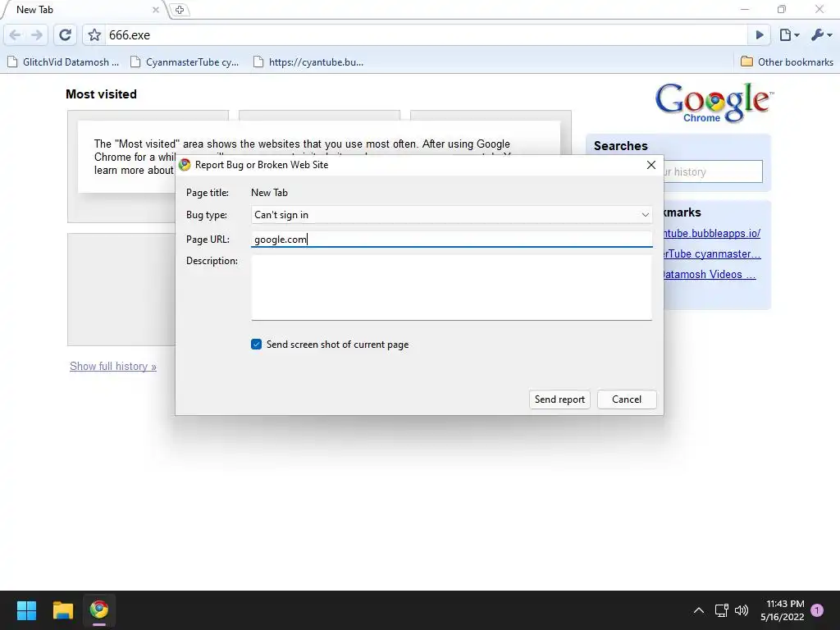This screenshot has height=630, width=840.
Task: Reload the page with the refresh icon
Action: click(x=65, y=34)
